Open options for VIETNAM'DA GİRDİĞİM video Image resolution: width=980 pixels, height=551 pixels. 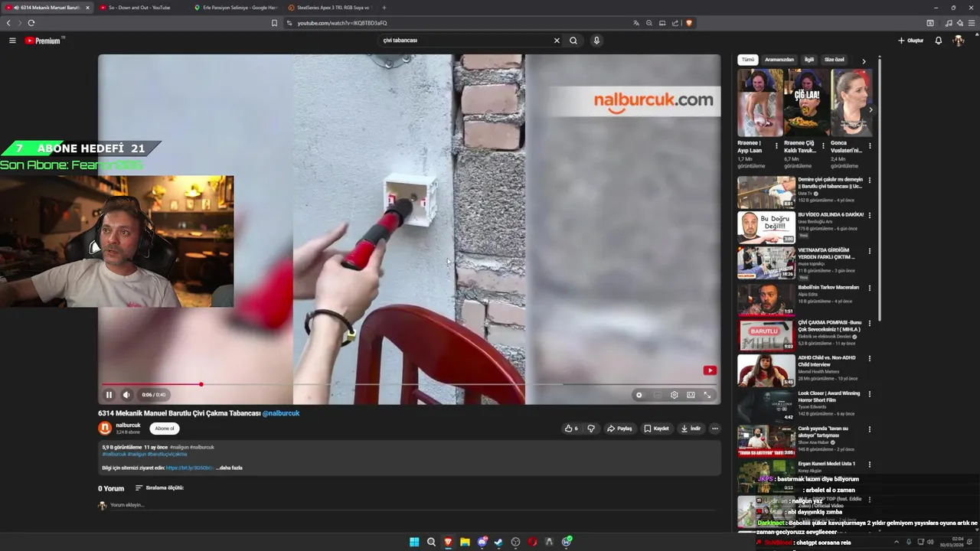(x=870, y=251)
